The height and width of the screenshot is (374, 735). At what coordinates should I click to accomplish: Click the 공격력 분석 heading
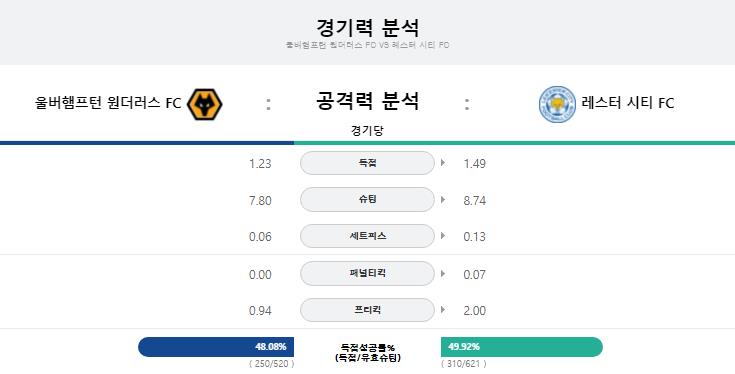click(x=367, y=101)
